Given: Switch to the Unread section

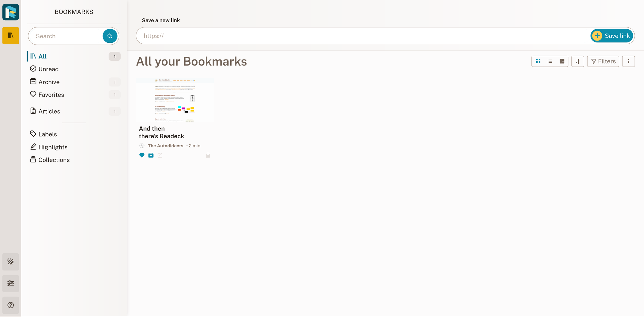Looking at the screenshot, I should point(48,69).
